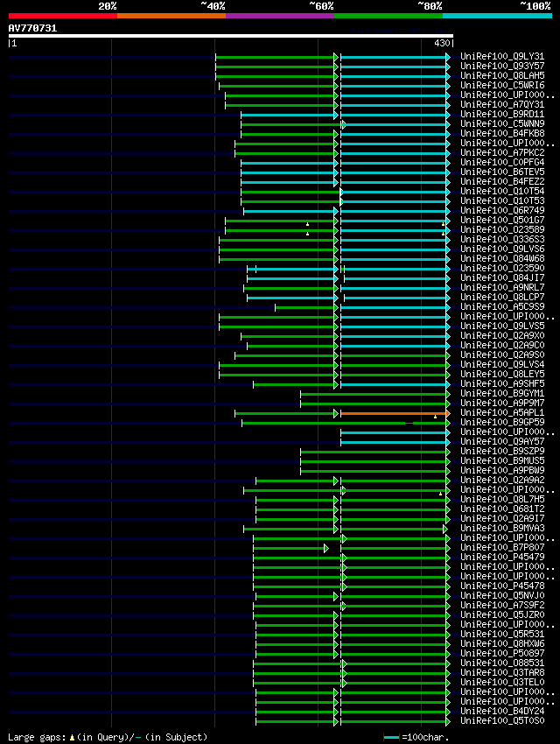The image size is (560, 744).
Task: Select the UniRef100_B9GP59 label
Action: tap(502, 422)
